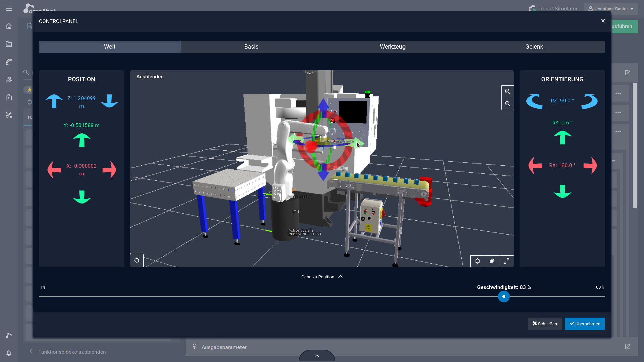Select the Home icon in sidebar
Image resolution: width=644 pixels, height=362 pixels.
click(9, 26)
